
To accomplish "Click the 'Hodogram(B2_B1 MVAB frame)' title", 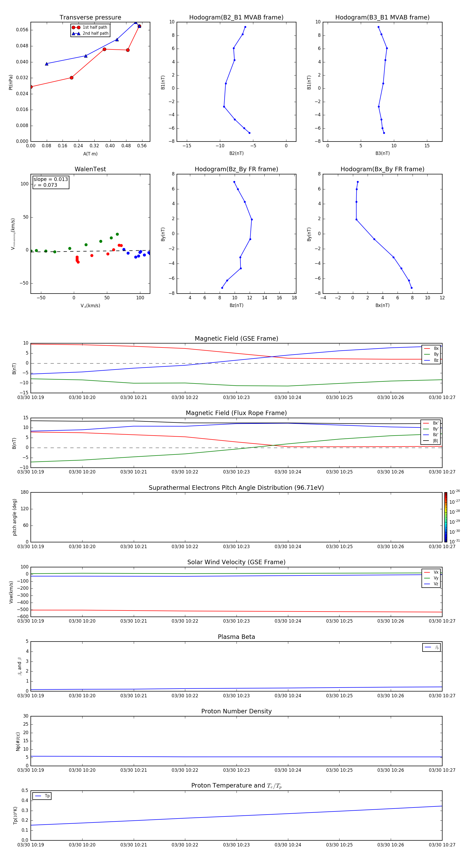I will coord(236,17).
